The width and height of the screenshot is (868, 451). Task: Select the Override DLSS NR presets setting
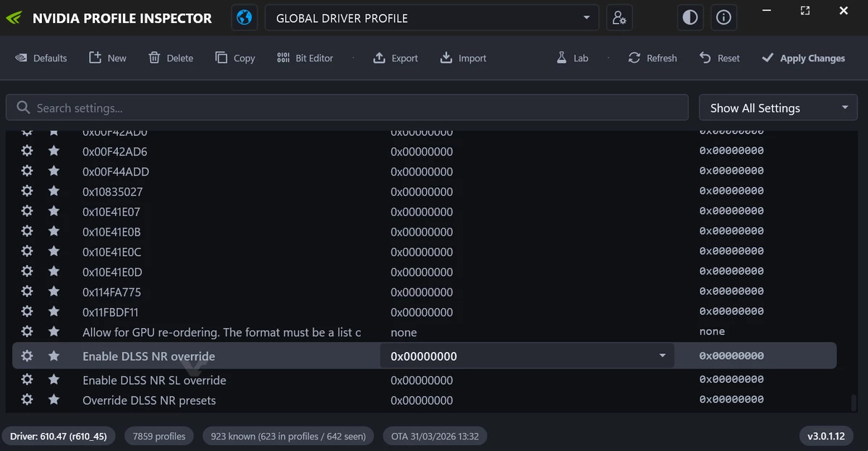(x=149, y=400)
